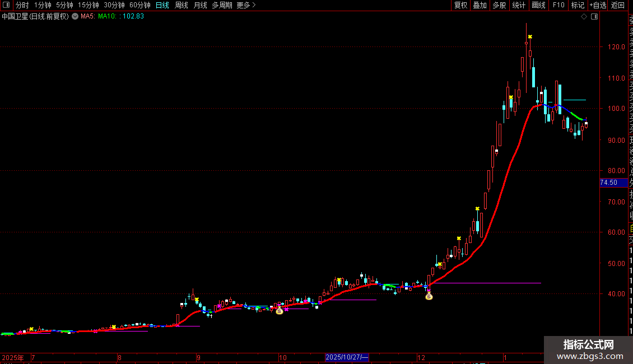This screenshot has height=364, width=633.
Task: Click the yellow star marker near 60.00 level
Action: click(x=459, y=239)
